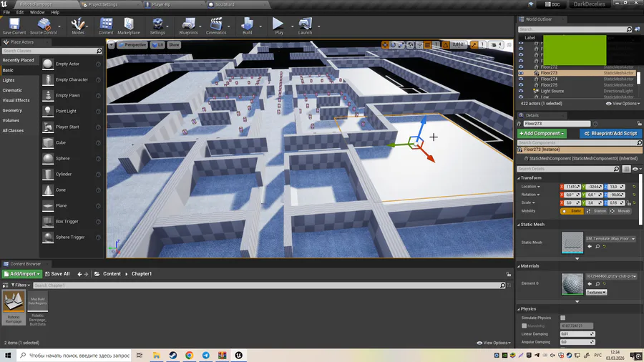
Task: Hide Light Source via its eye icon
Action: point(521,91)
